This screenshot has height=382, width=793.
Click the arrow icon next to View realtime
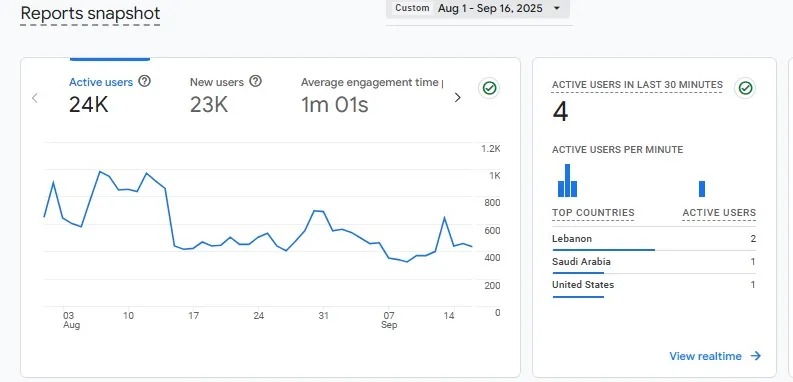coord(756,356)
